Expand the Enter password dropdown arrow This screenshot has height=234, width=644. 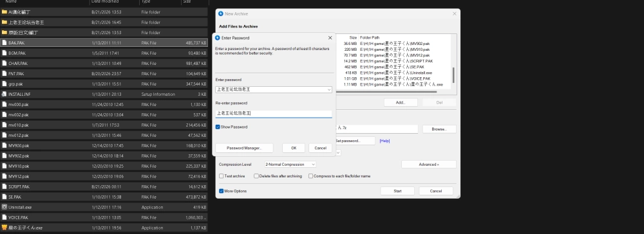click(329, 89)
